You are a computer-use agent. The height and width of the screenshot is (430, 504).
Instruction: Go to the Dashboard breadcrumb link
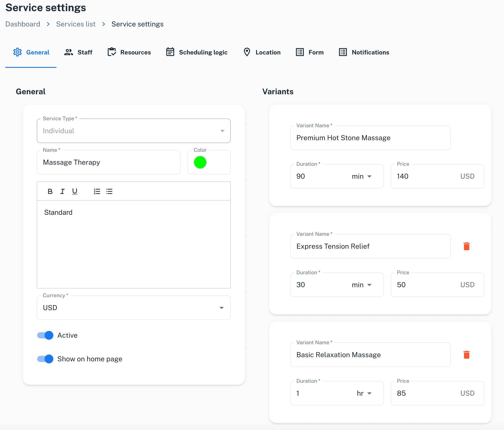click(x=23, y=24)
